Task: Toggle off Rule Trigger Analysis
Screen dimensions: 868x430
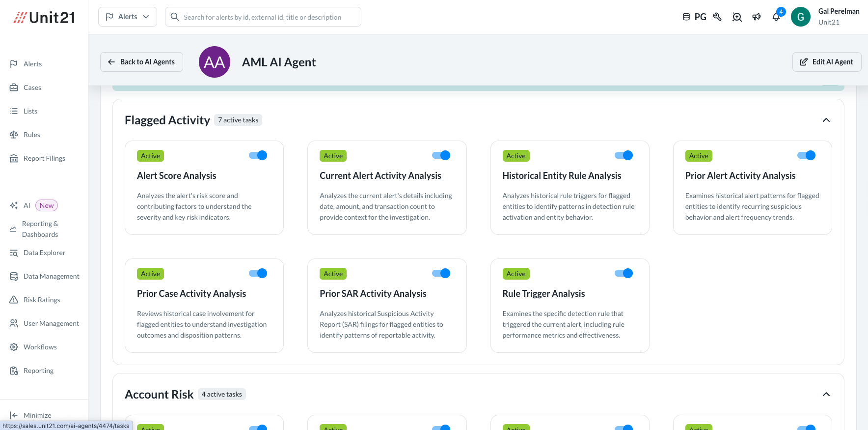Action: (624, 273)
